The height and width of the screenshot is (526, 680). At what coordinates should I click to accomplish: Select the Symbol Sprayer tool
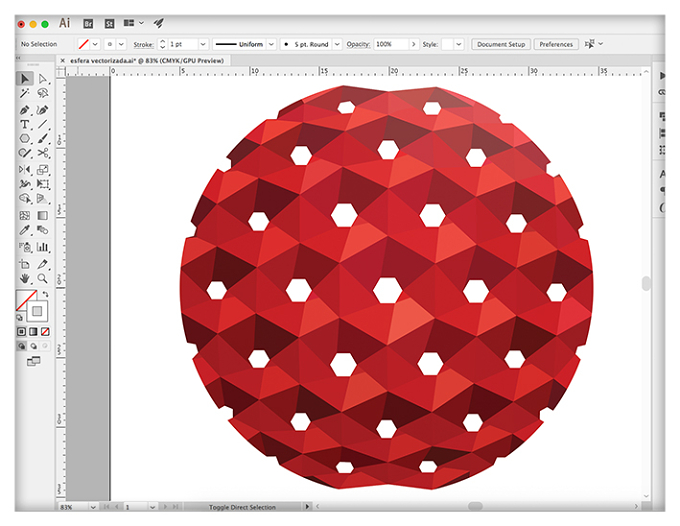point(25,247)
